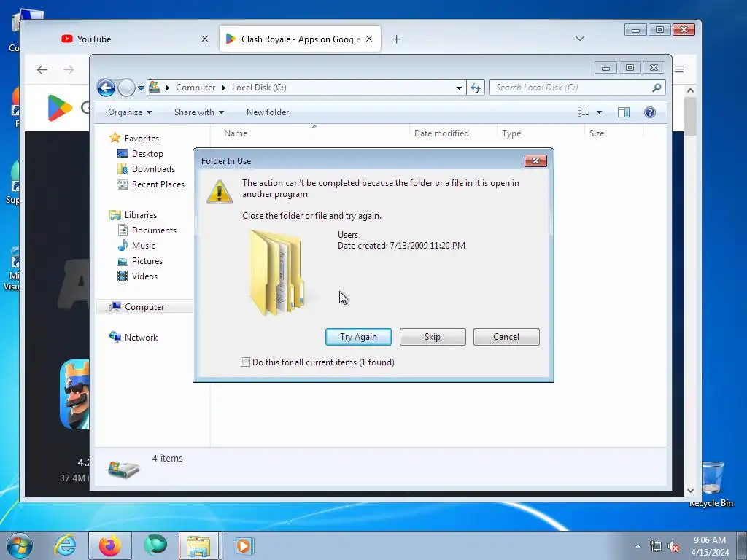Click Local Disk (C:) in address breadcrumb

[x=259, y=87]
